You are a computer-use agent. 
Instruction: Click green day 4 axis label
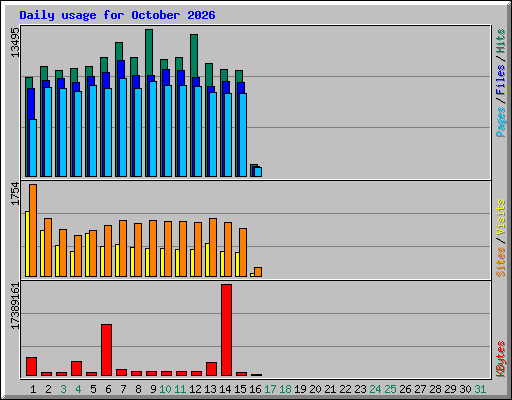78,389
